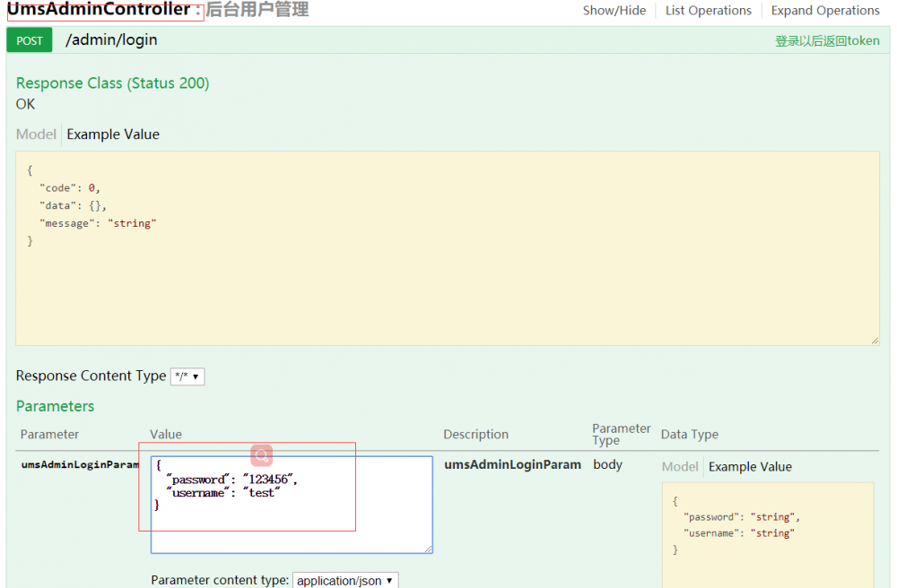Select the Example Value tab under Response Class

coord(112,134)
